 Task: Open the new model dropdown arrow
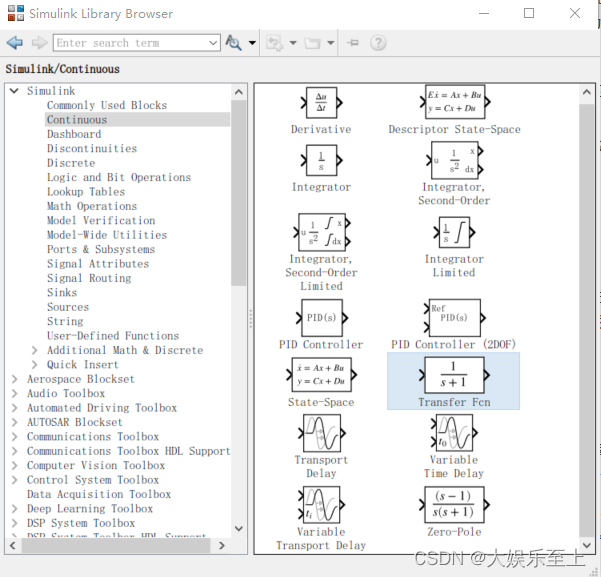click(x=293, y=43)
